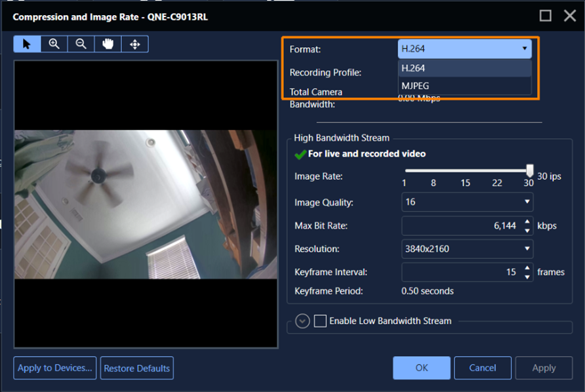Enable Low Bandwidth Stream checkbox
This screenshot has height=392, width=585.
pos(320,321)
